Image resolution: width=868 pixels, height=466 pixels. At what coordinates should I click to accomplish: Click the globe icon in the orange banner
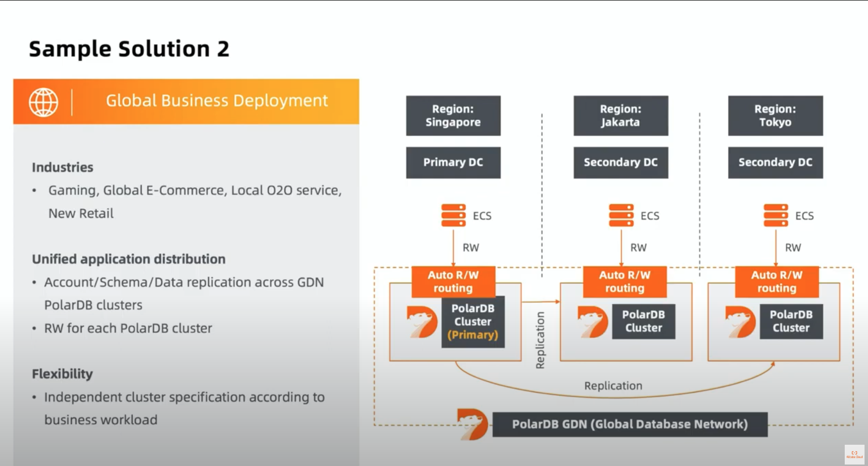(x=44, y=102)
